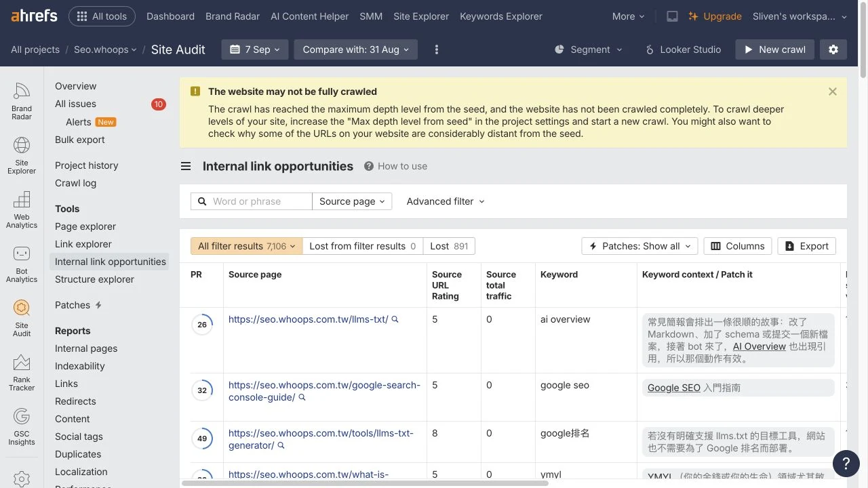Open AI Content Helper menu item
The image size is (868, 488).
(309, 16)
